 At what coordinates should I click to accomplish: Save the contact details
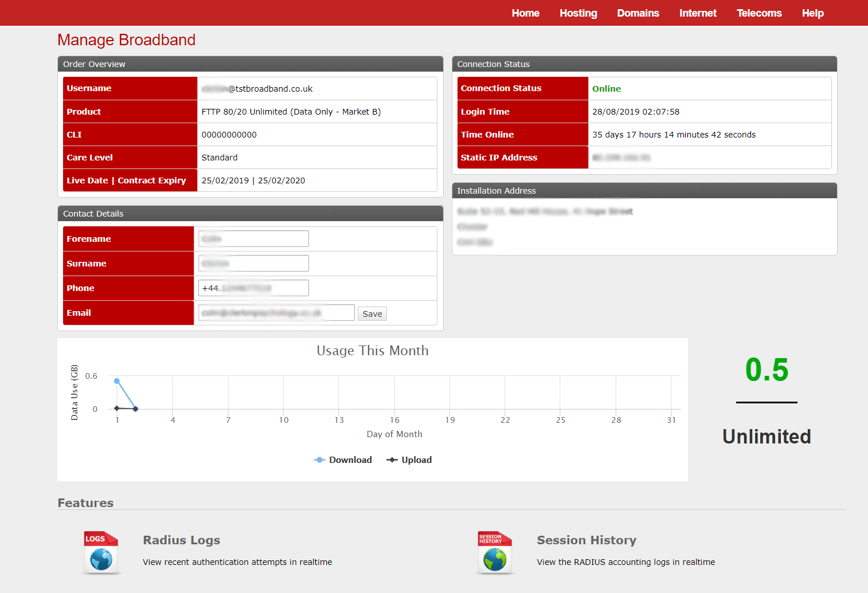point(372,314)
